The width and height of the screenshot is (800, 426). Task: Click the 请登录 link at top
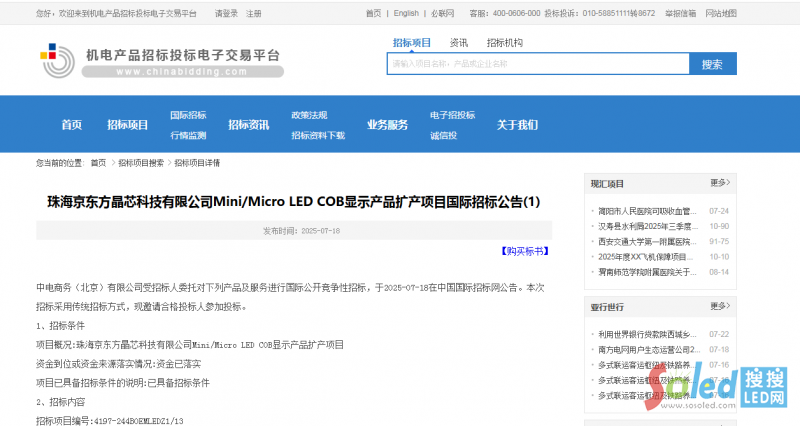click(226, 14)
